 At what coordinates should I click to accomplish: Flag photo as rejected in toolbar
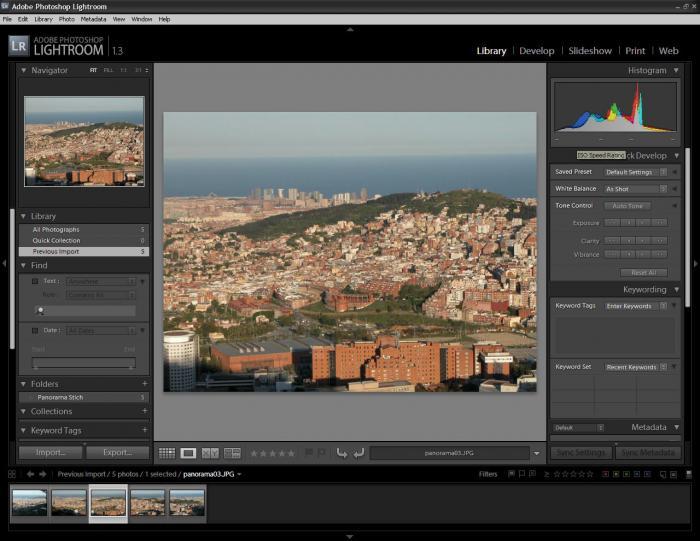(x=321, y=453)
